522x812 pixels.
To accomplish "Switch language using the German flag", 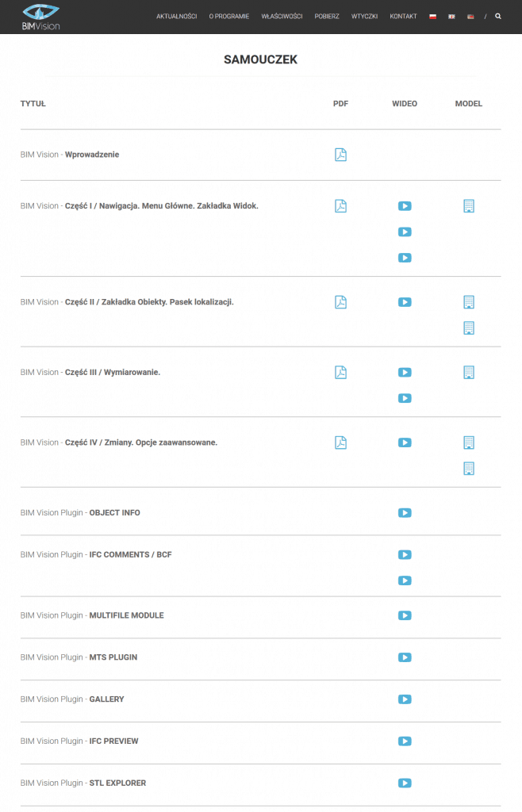I will (470, 16).
